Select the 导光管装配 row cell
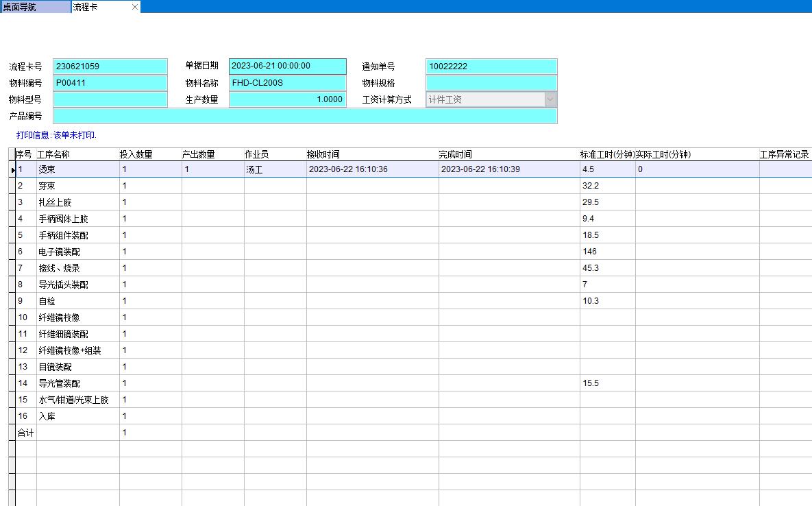The width and height of the screenshot is (812, 506). 60,383
